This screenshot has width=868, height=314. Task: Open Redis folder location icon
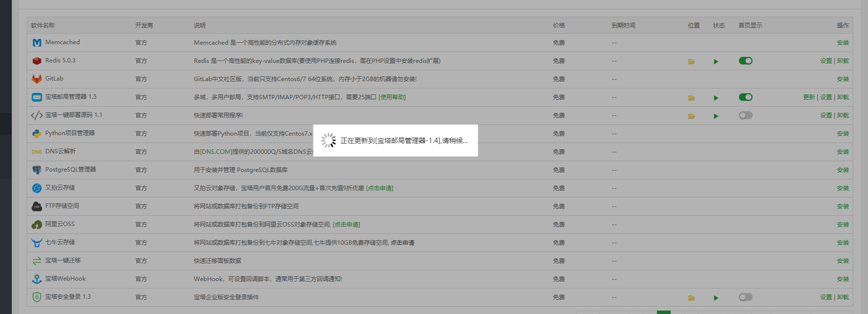pos(691,61)
